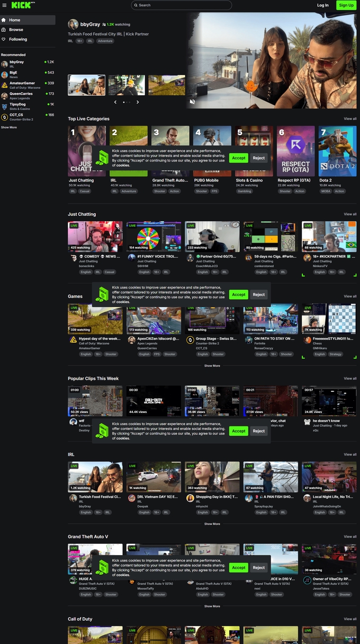This screenshot has width=360, height=644.
Task: Click Show More under the Games row
Action: tap(212, 366)
